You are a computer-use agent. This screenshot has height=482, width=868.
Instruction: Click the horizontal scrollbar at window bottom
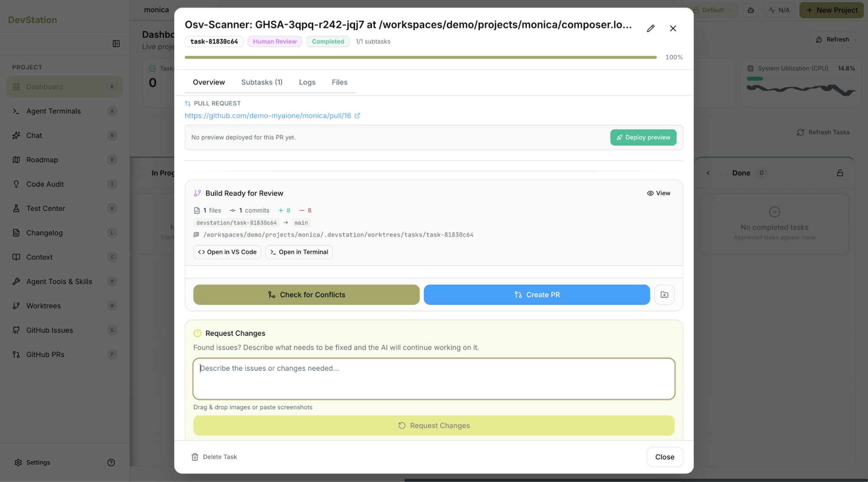pos(636,480)
